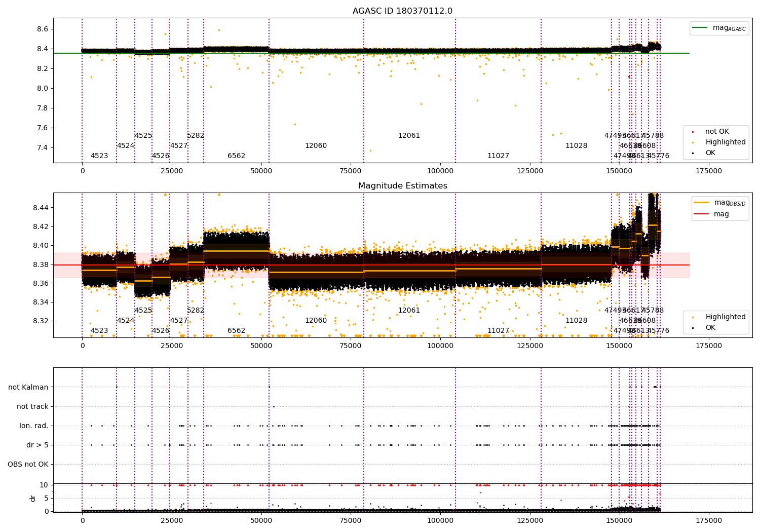This screenshot has width=760, height=532.
Task: Click obsid label 11027 in the top plot
Action: 498,156
